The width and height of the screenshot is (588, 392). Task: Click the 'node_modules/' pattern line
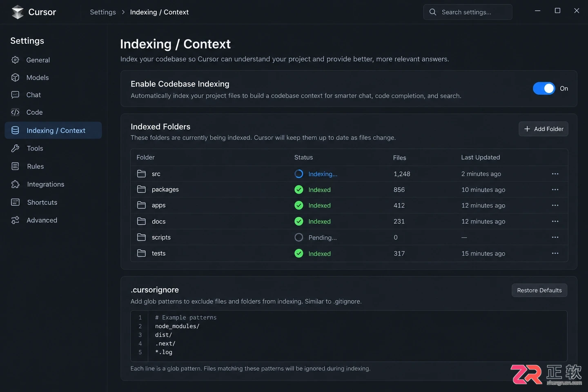(177, 326)
